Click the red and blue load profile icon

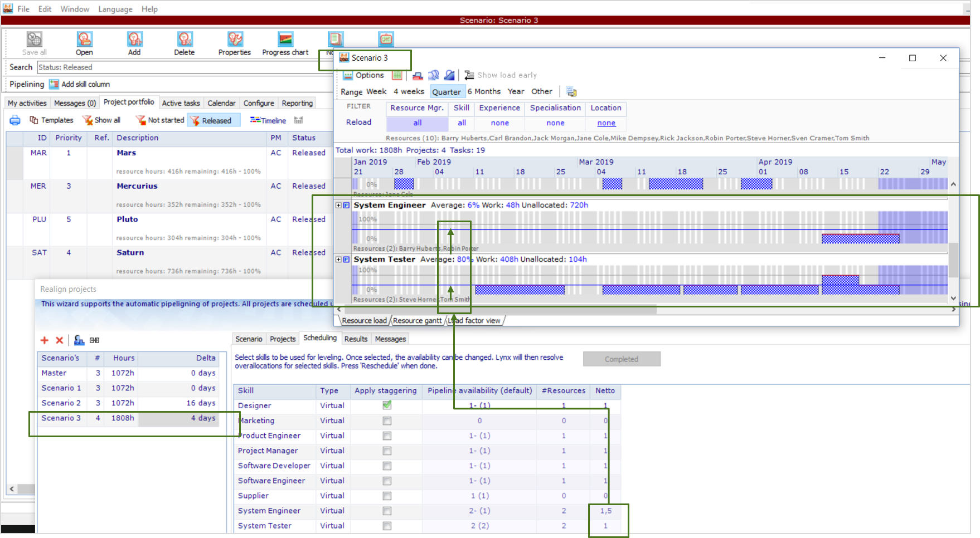418,75
